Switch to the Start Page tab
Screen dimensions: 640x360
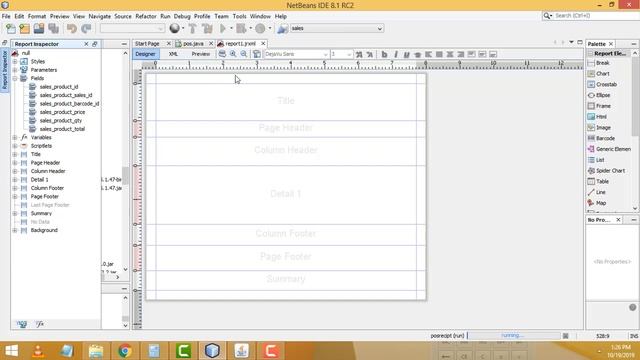click(147, 43)
